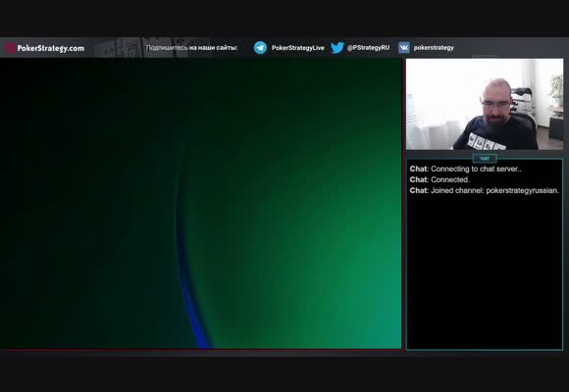Click 'Connecting to chat server..' message
This screenshot has width=569, height=392.
pos(466,169)
